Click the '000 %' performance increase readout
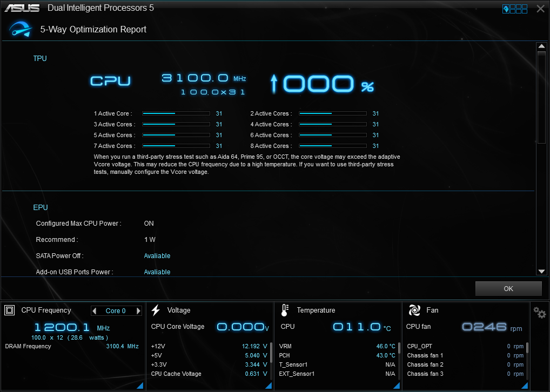Viewport: 550px width, 392px height. (323, 84)
